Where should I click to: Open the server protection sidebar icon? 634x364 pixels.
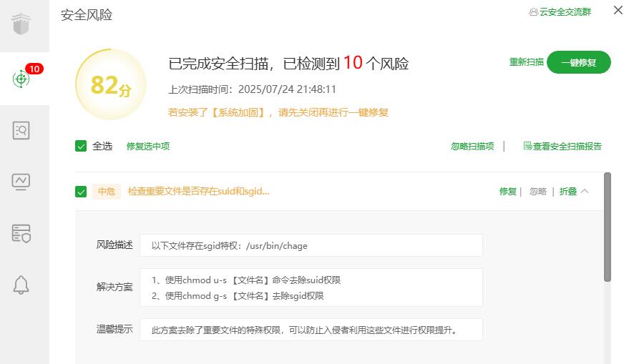21,234
